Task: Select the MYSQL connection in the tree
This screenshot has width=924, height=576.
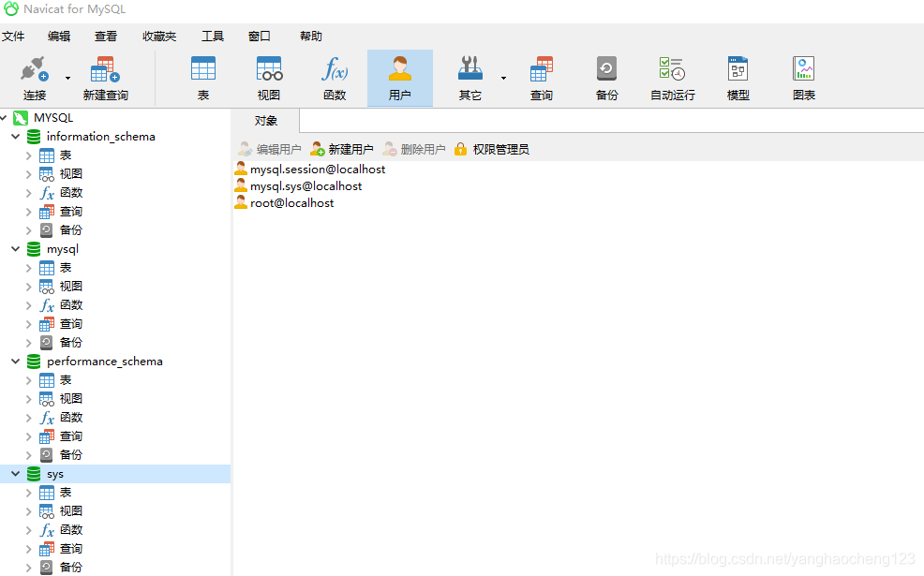Action: 53,118
